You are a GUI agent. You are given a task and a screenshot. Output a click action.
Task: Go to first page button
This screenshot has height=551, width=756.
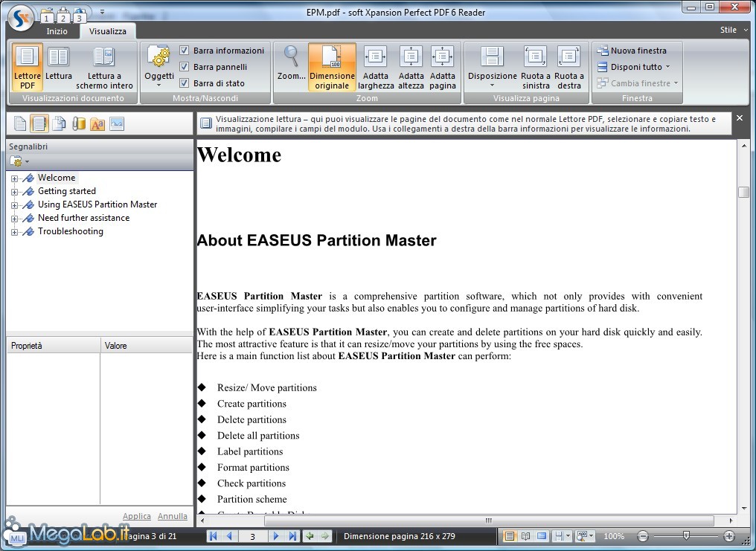point(213,535)
